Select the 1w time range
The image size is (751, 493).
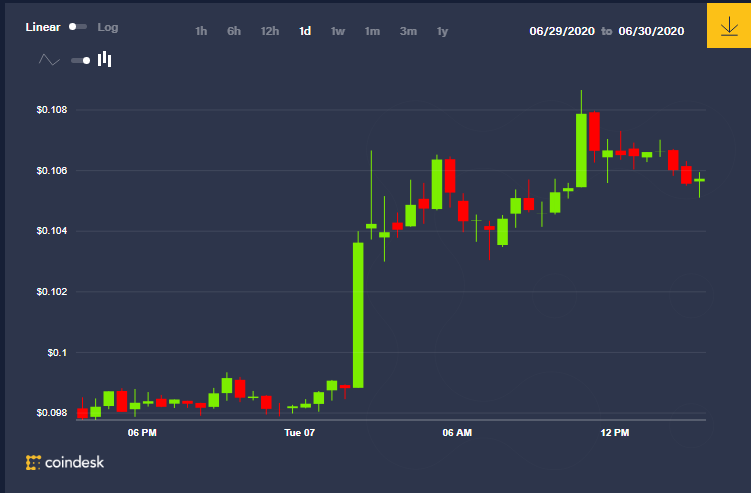[338, 31]
